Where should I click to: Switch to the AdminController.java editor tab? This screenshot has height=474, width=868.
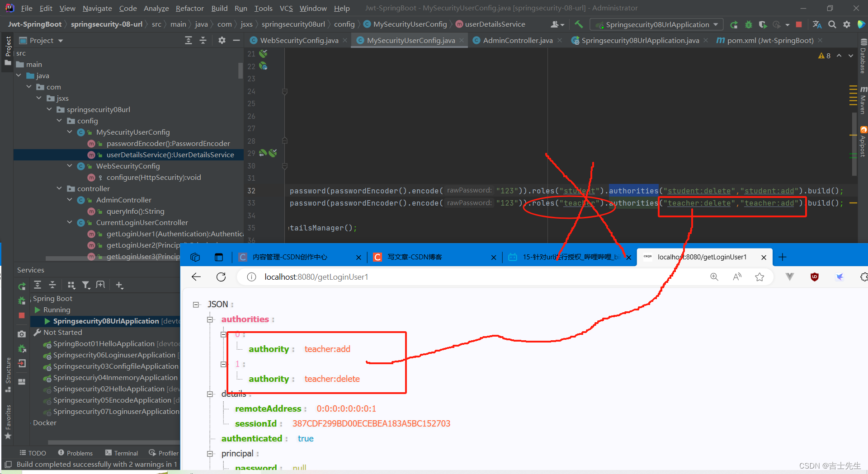click(x=518, y=40)
